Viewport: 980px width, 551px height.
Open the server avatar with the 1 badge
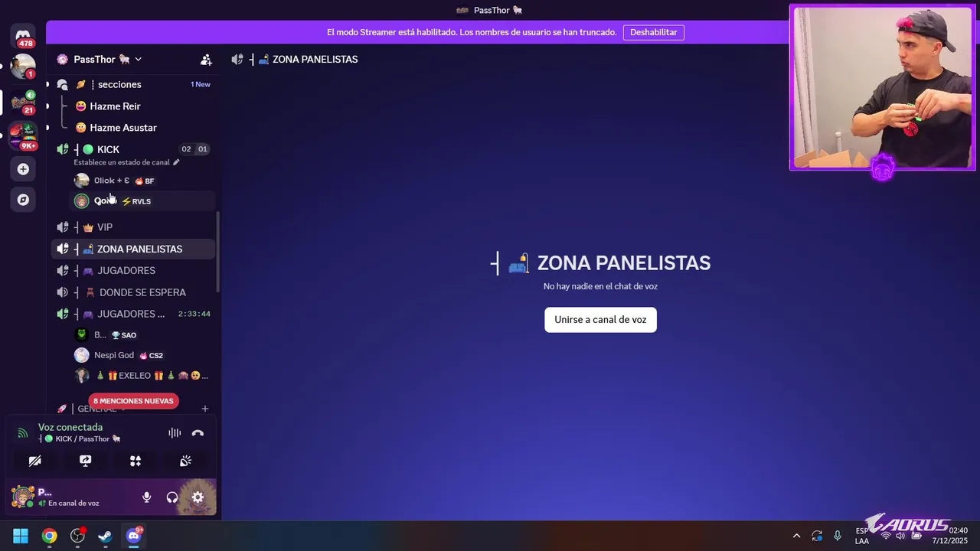pyautogui.click(x=23, y=67)
